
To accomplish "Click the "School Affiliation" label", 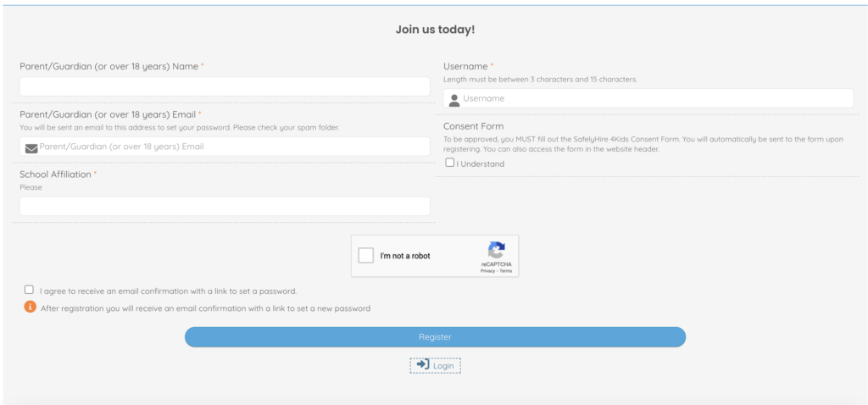I will pyautogui.click(x=56, y=175).
